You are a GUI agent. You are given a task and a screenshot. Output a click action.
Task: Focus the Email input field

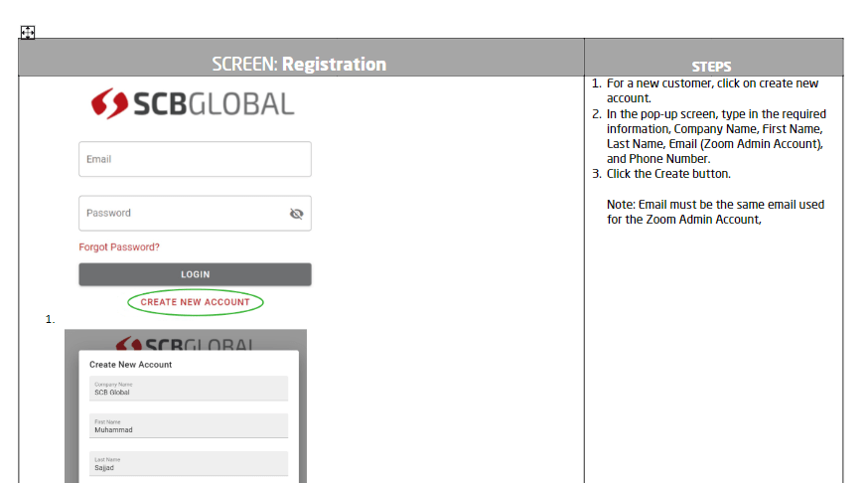click(x=195, y=159)
